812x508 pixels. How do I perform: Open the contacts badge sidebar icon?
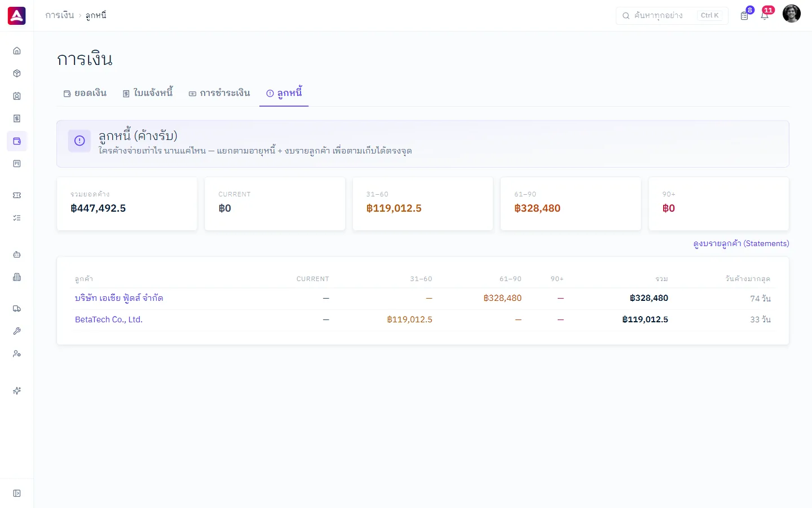point(17,96)
